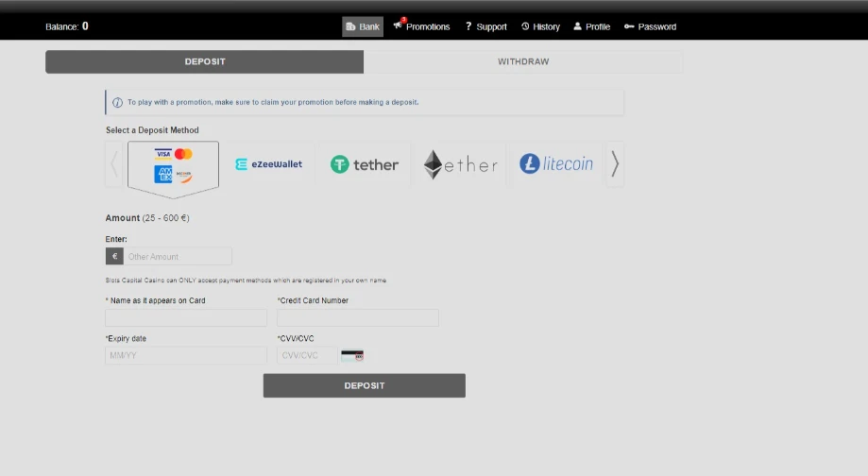Screen dimensions: 868x476
Task: Select Tether payment option
Action: [x=365, y=164]
